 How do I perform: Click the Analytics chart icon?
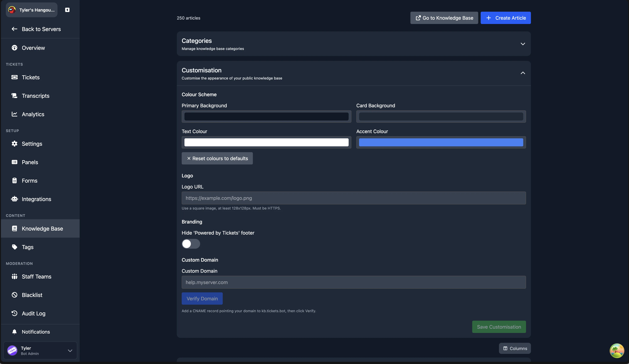[x=14, y=114]
